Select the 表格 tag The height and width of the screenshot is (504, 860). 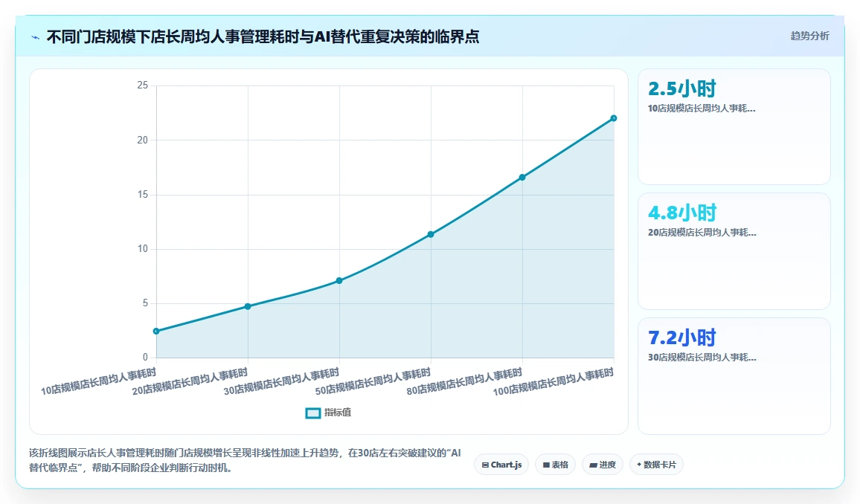[x=555, y=465]
